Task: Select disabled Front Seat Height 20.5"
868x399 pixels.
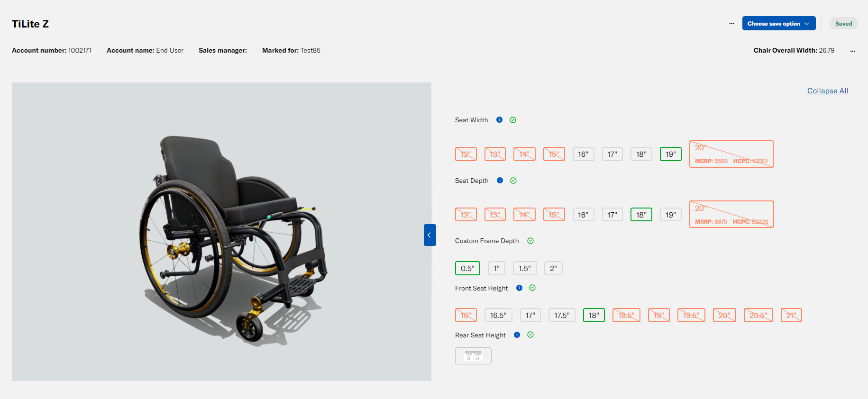Action: point(758,315)
